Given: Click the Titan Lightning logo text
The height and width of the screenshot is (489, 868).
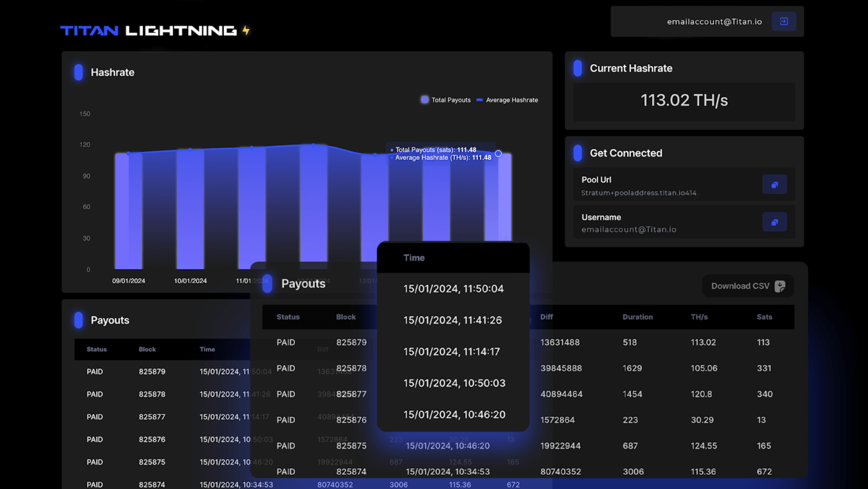Looking at the screenshot, I should tap(148, 31).
